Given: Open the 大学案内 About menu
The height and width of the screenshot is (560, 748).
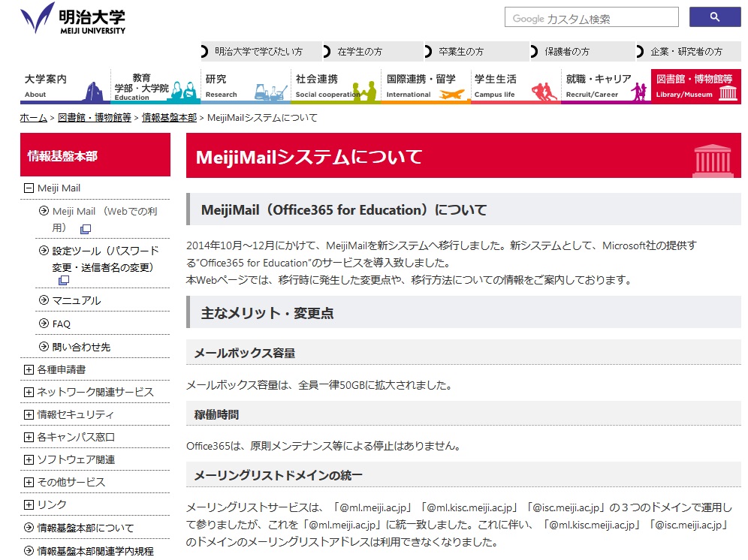Looking at the screenshot, I should (65, 86).
